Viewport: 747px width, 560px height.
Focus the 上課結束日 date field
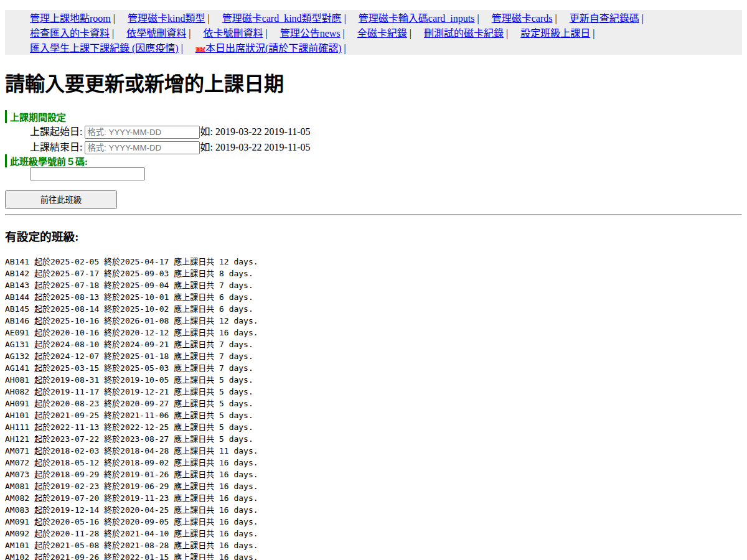pos(142,147)
